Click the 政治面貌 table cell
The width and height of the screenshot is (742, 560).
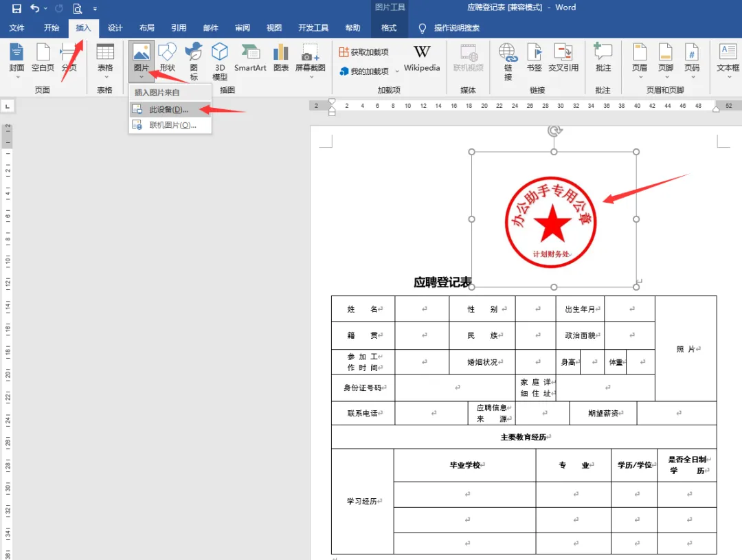pyautogui.click(x=581, y=335)
